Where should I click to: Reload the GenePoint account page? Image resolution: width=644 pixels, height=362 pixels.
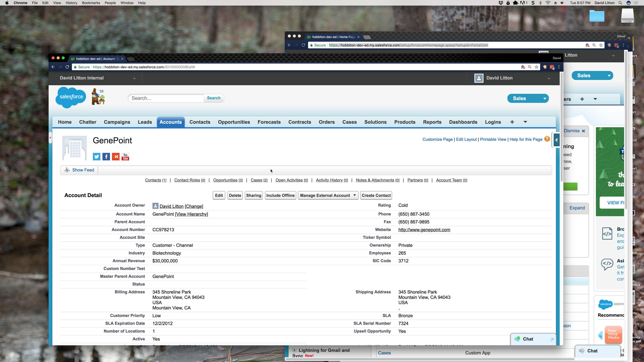67,67
